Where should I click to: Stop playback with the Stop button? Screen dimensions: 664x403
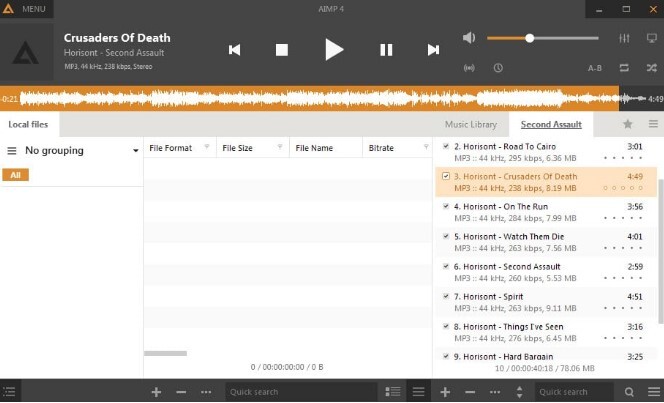point(282,49)
